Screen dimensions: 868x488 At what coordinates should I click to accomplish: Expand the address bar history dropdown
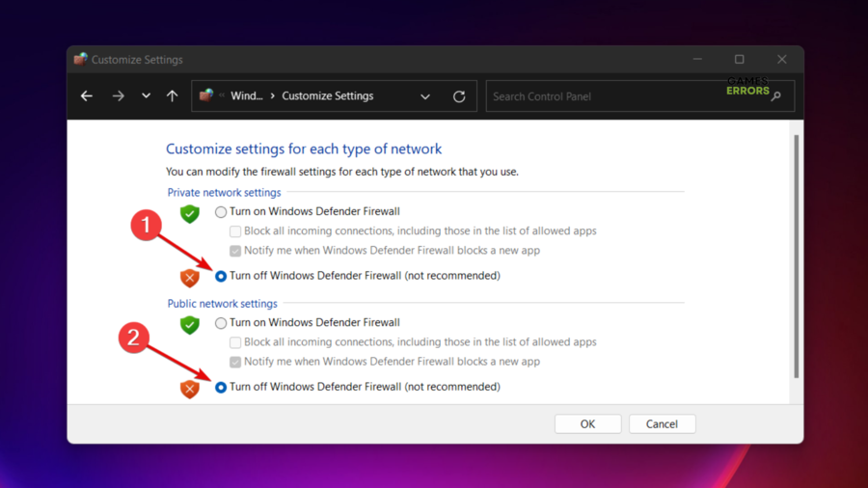pyautogui.click(x=425, y=96)
